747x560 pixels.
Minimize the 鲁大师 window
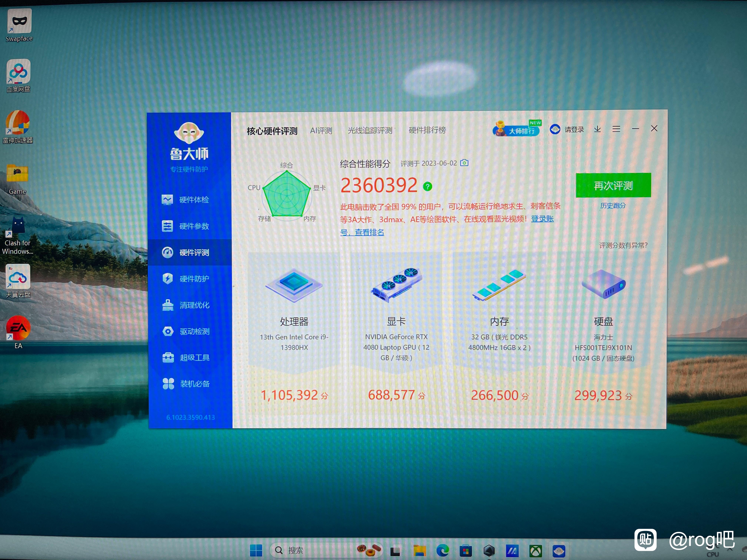coord(635,129)
